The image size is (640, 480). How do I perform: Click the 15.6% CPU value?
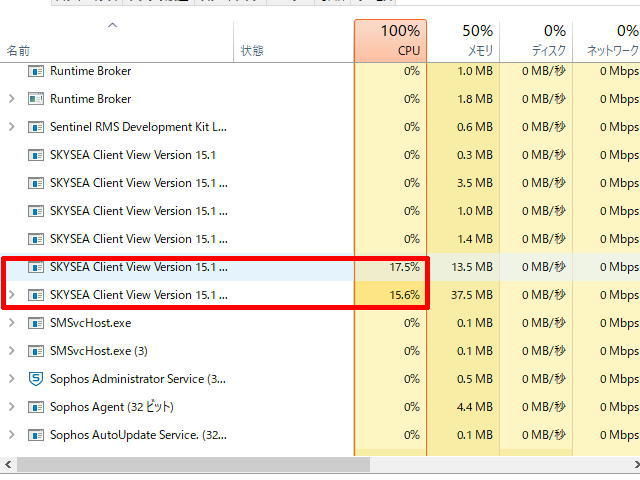pyautogui.click(x=404, y=295)
